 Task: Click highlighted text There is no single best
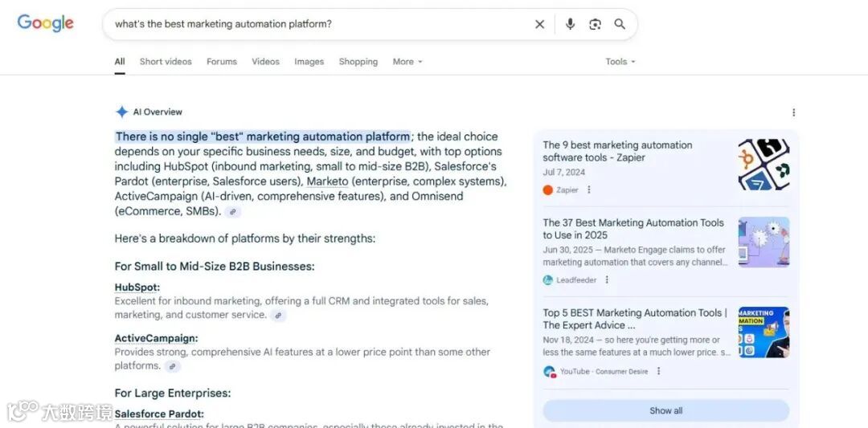point(262,137)
